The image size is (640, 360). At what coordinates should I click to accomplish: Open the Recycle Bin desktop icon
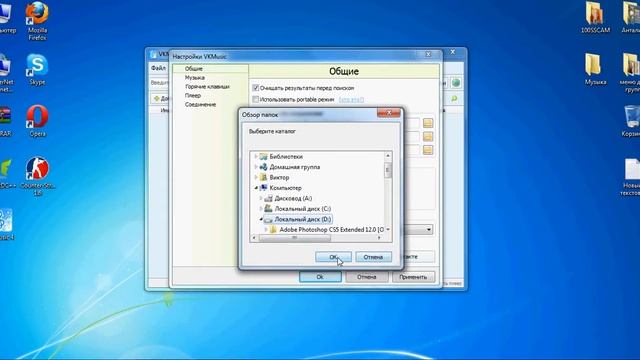(x=632, y=121)
